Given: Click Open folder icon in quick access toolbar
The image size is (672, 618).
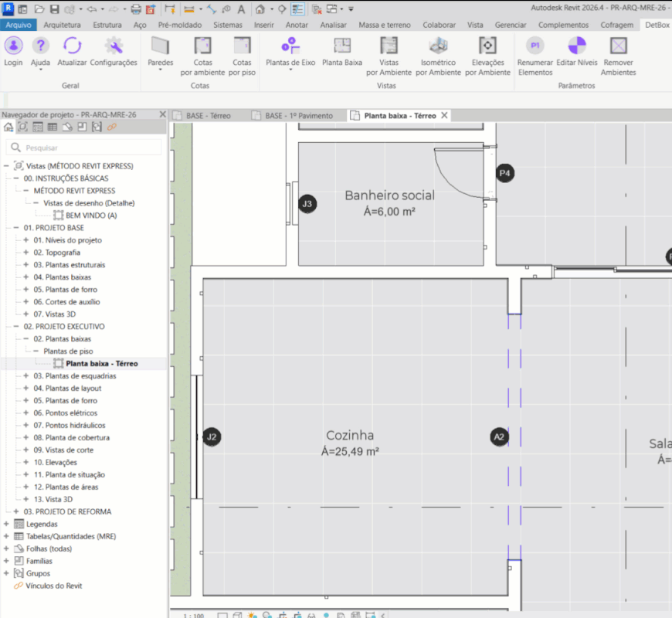Looking at the screenshot, I should [39, 8].
